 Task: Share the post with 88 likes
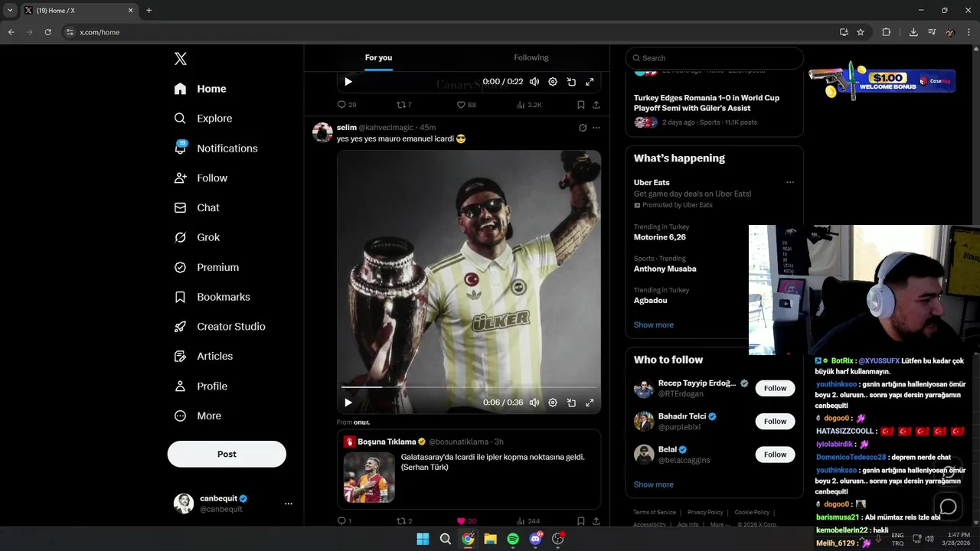coord(596,105)
